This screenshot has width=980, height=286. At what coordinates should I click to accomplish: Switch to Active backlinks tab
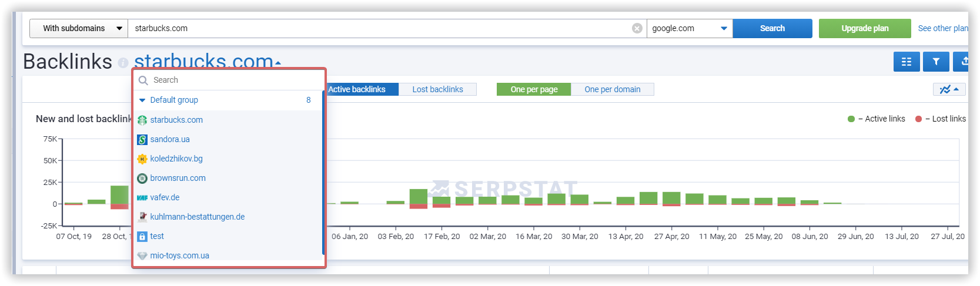(x=357, y=89)
